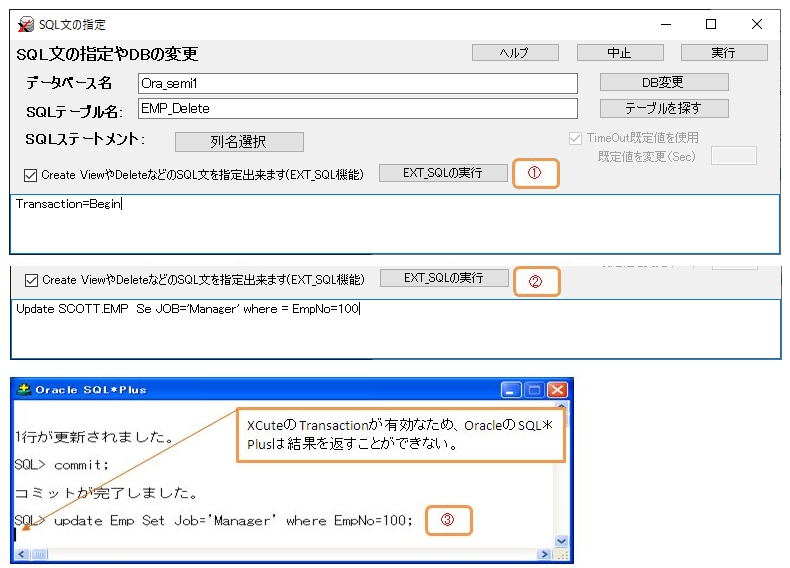Close the Oracle SQL*Plus window
790x568 pixels.
pyautogui.click(x=557, y=390)
